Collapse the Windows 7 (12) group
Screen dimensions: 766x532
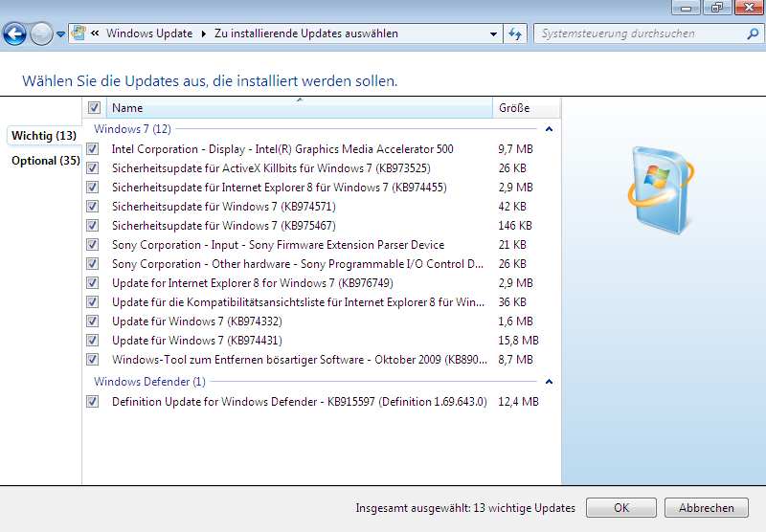pos(549,129)
